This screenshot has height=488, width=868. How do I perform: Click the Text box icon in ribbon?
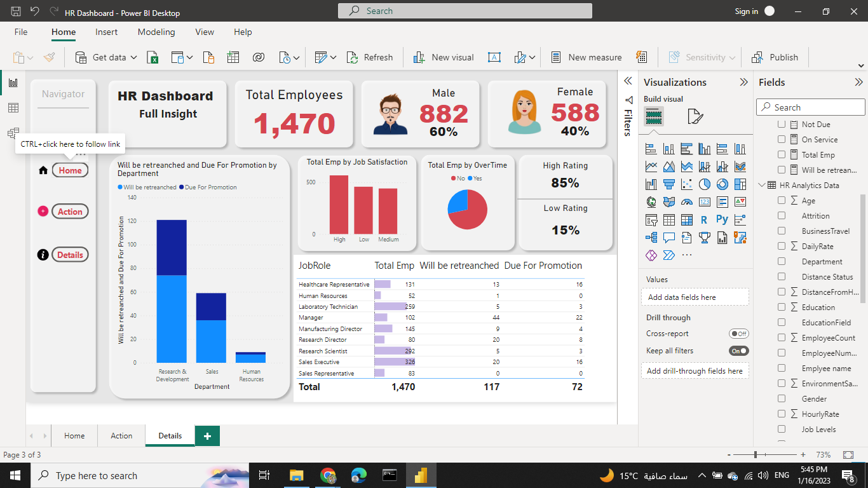(x=494, y=57)
